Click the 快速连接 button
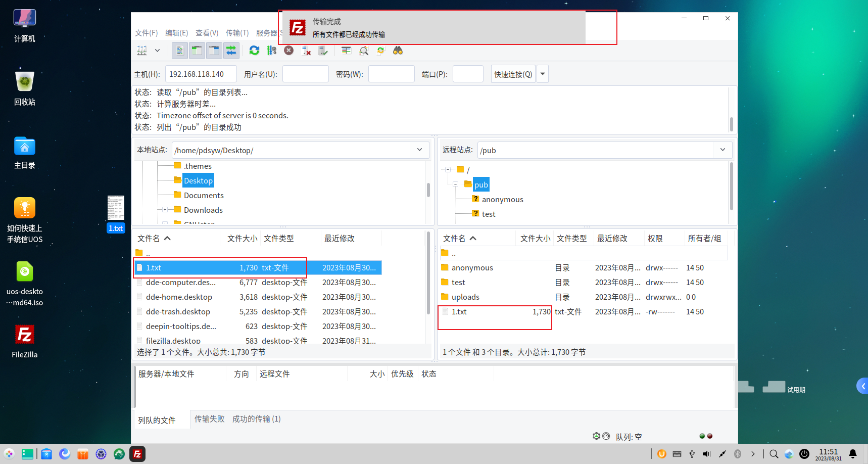This screenshot has width=868, height=464. click(512, 74)
